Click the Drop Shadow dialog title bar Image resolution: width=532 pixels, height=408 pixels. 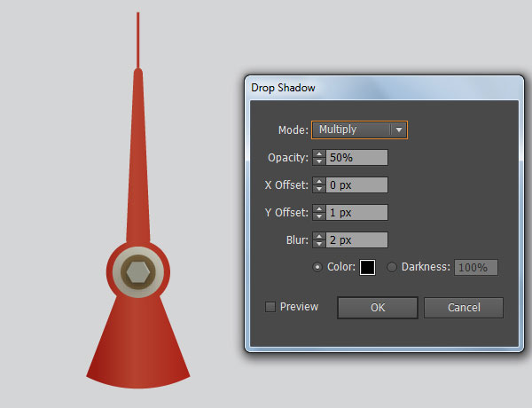(385, 88)
